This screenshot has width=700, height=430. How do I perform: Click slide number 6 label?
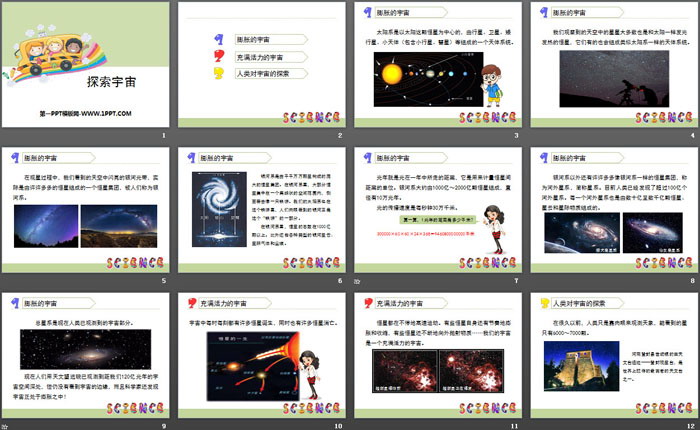tap(340, 280)
